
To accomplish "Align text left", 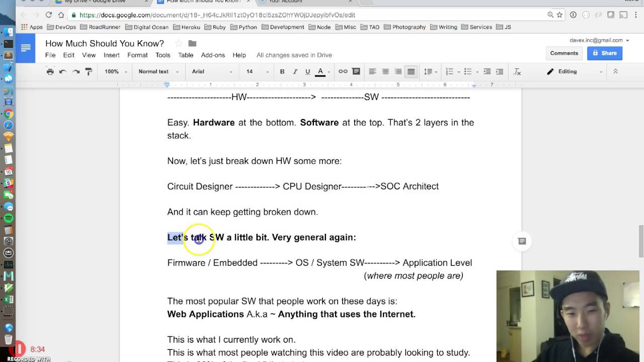I will point(372,71).
